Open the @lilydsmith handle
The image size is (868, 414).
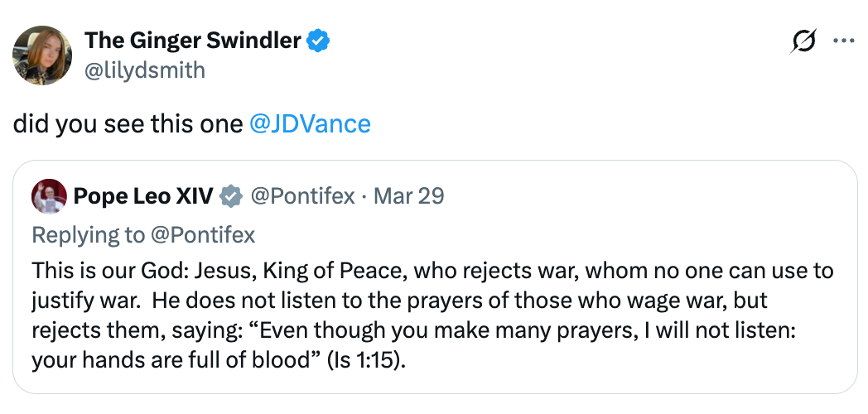pyautogui.click(x=145, y=70)
